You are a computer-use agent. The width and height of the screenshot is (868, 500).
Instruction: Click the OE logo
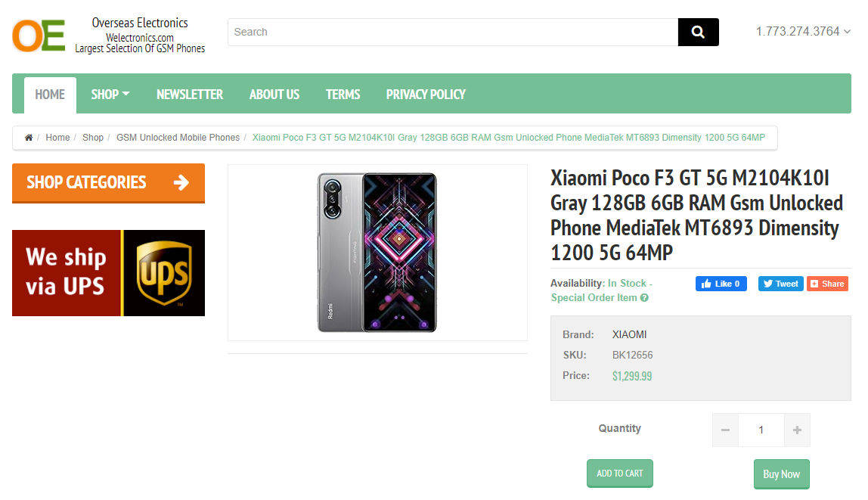tap(38, 33)
